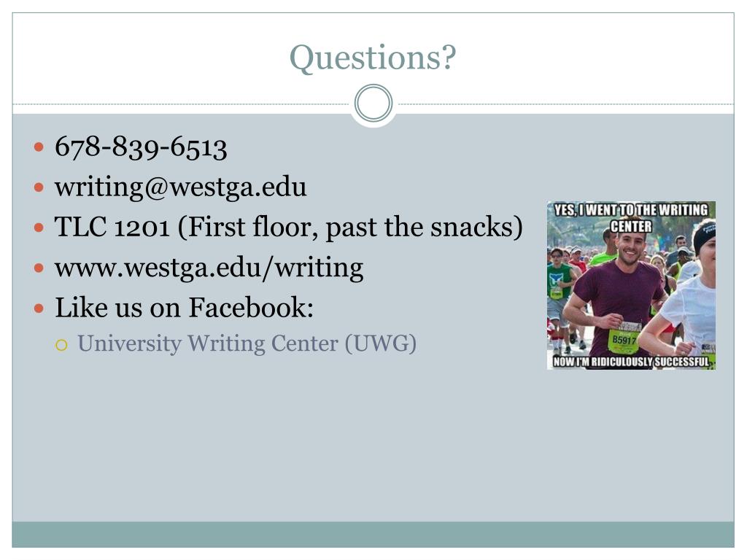
Task: Click the bullet before Like us on Facebook
Action: click(39, 308)
